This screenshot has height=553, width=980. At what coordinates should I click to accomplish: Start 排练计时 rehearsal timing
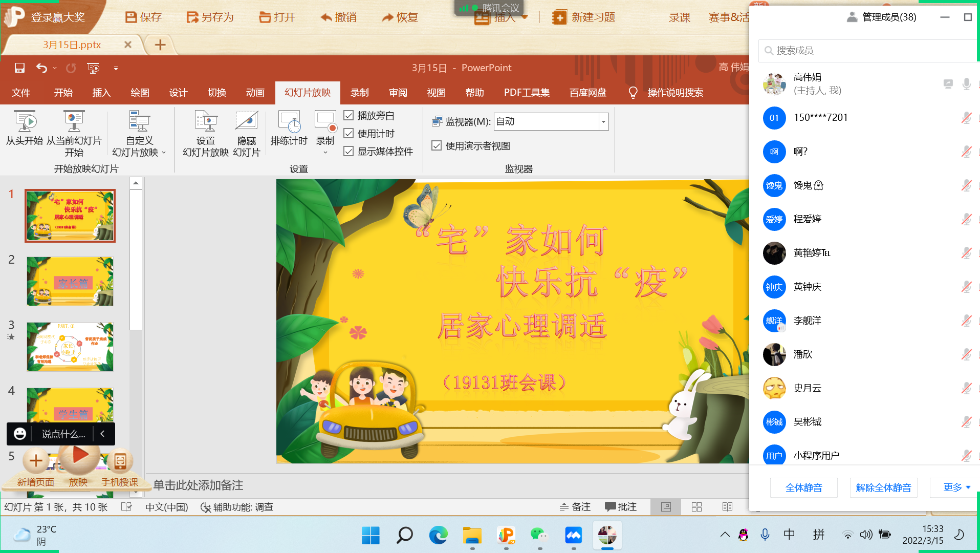[289, 122]
